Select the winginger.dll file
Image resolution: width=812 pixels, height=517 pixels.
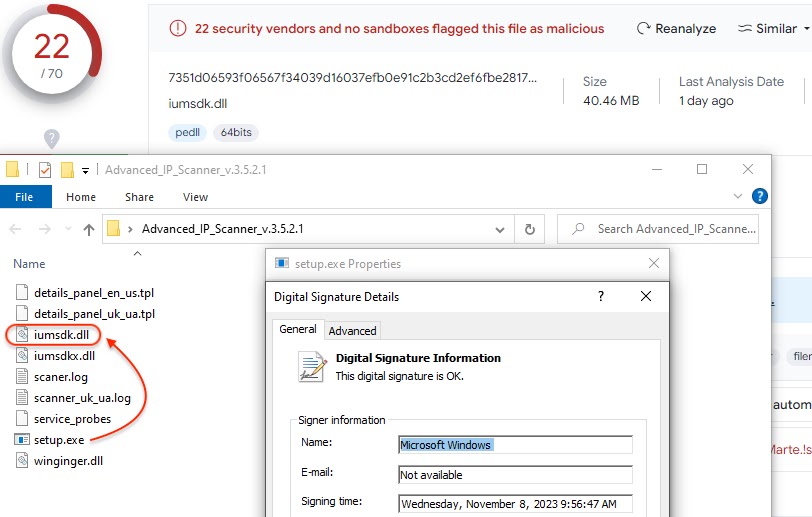coord(68,461)
